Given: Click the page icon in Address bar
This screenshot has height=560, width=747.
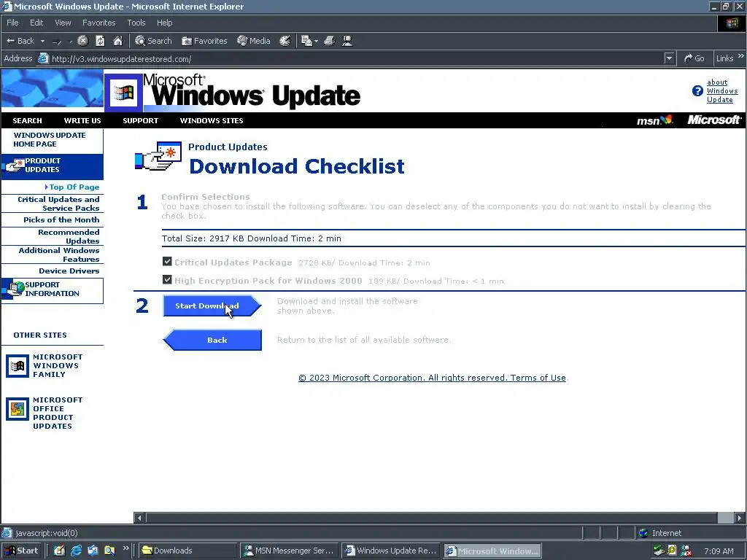Looking at the screenshot, I should [x=43, y=58].
